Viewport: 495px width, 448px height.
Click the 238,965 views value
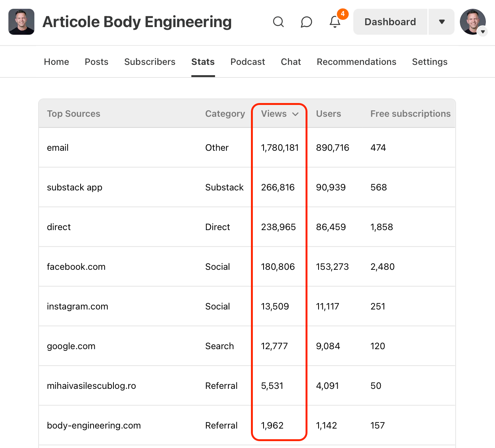click(278, 227)
